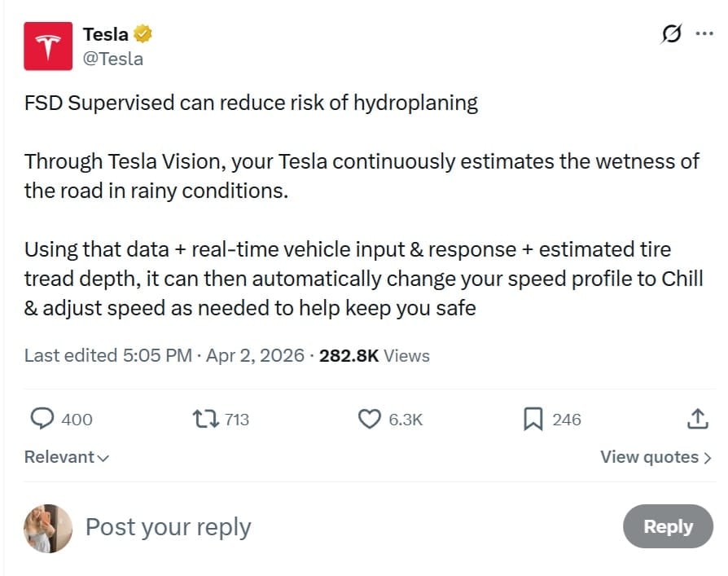Open Tesla's profile avatar
This screenshot has height=576, width=728.
48,46
